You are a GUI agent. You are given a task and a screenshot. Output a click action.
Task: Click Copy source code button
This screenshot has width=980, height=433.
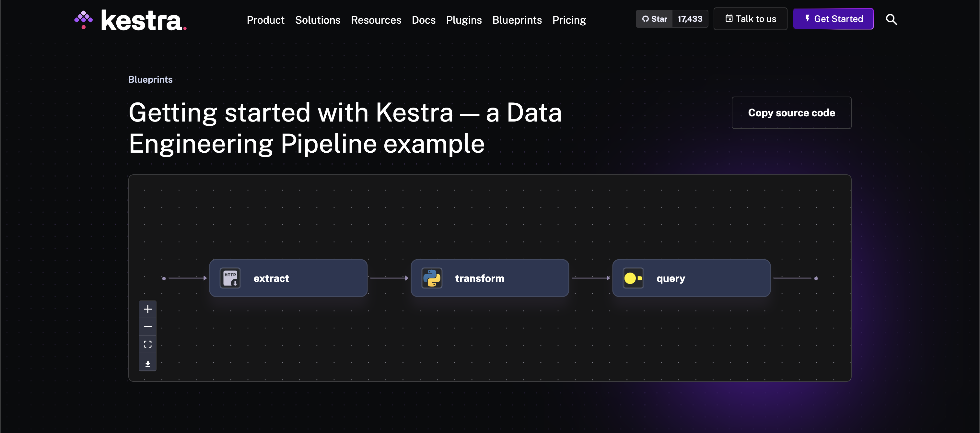pyautogui.click(x=791, y=113)
